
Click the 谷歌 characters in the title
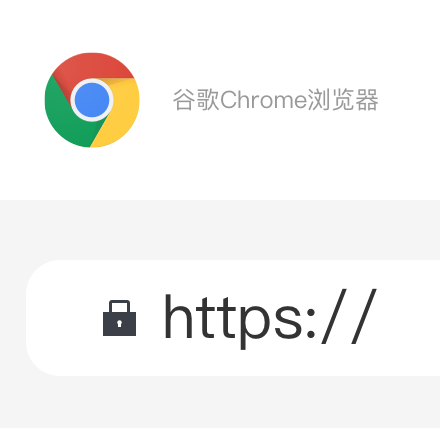click(x=196, y=100)
